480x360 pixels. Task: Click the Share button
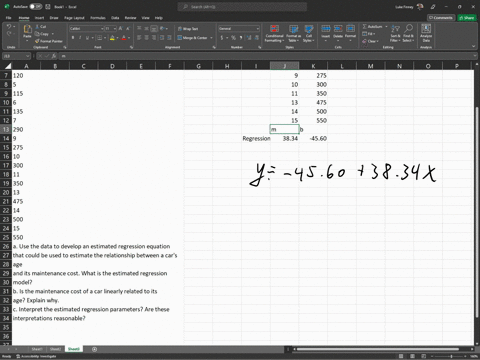(466, 18)
